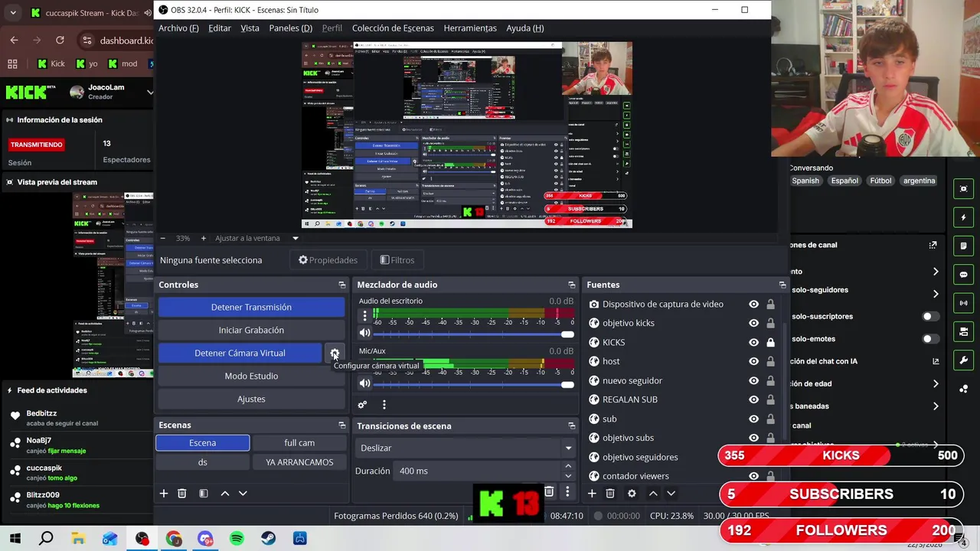Expand the baneadas row chevron in Kick

(x=936, y=406)
